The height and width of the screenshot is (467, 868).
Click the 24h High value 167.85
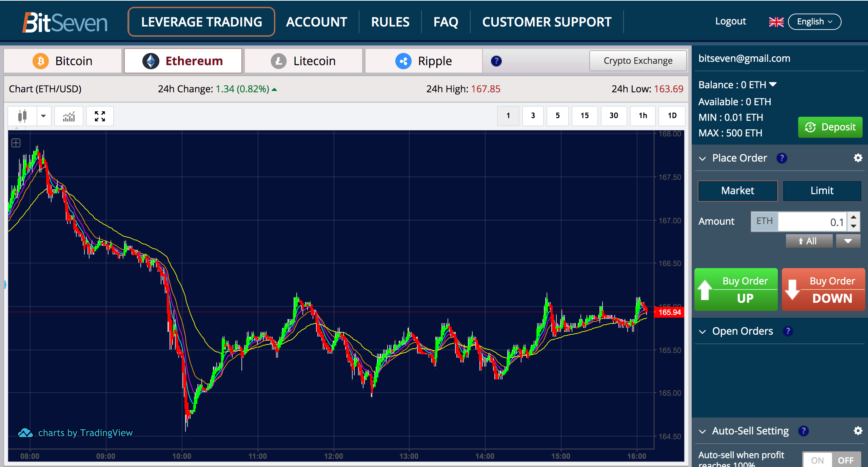coord(486,89)
